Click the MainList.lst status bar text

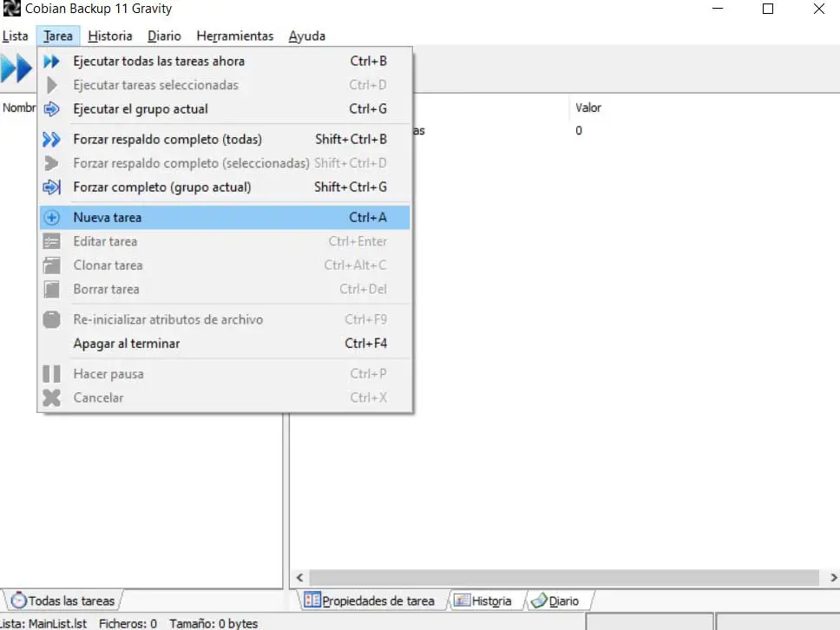pyautogui.click(x=43, y=624)
